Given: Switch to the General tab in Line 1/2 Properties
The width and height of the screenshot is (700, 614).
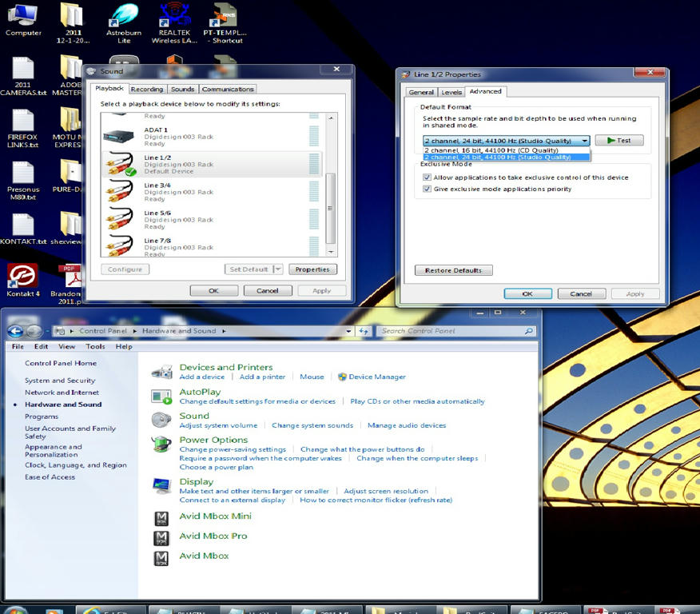Looking at the screenshot, I should pyautogui.click(x=421, y=92).
